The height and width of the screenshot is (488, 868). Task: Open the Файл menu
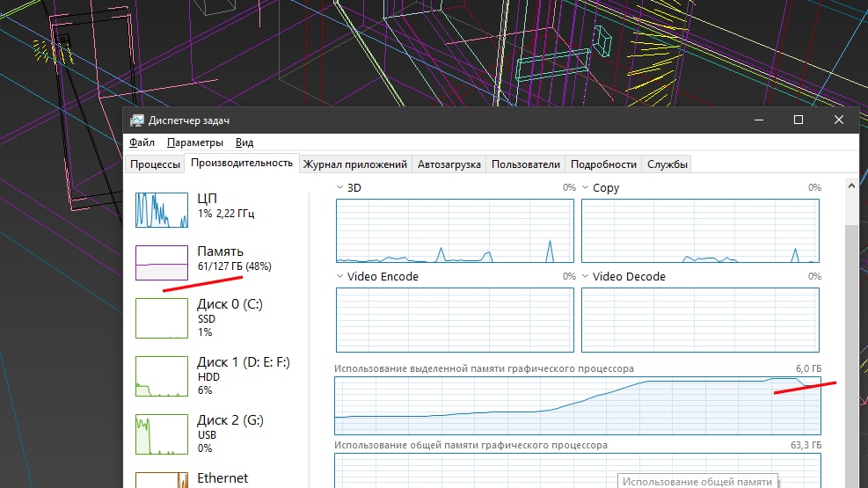(x=142, y=142)
